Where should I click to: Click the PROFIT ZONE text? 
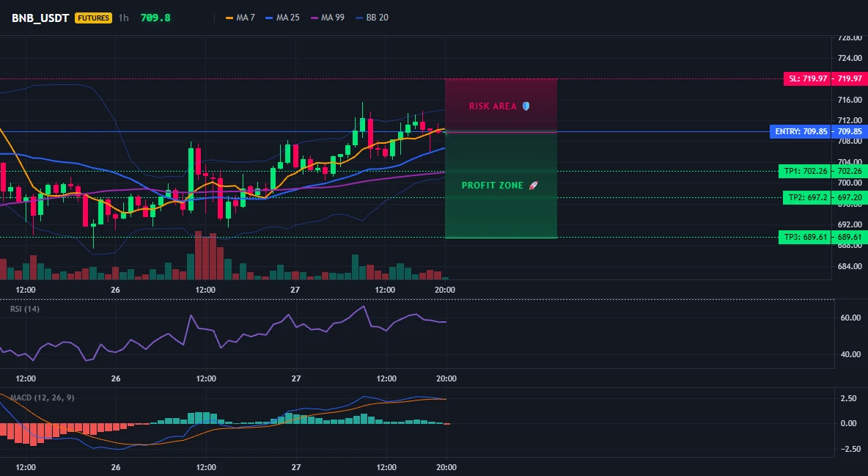tap(493, 185)
